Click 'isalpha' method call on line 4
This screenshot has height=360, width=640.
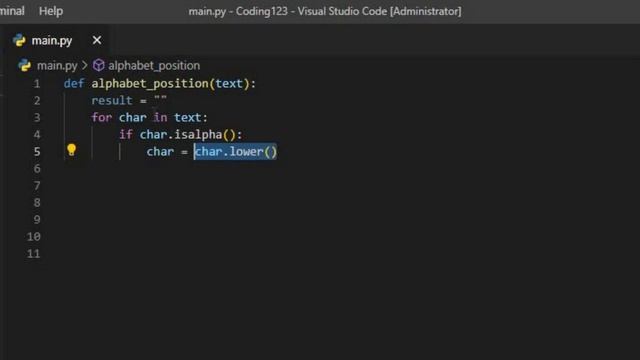[198, 135]
